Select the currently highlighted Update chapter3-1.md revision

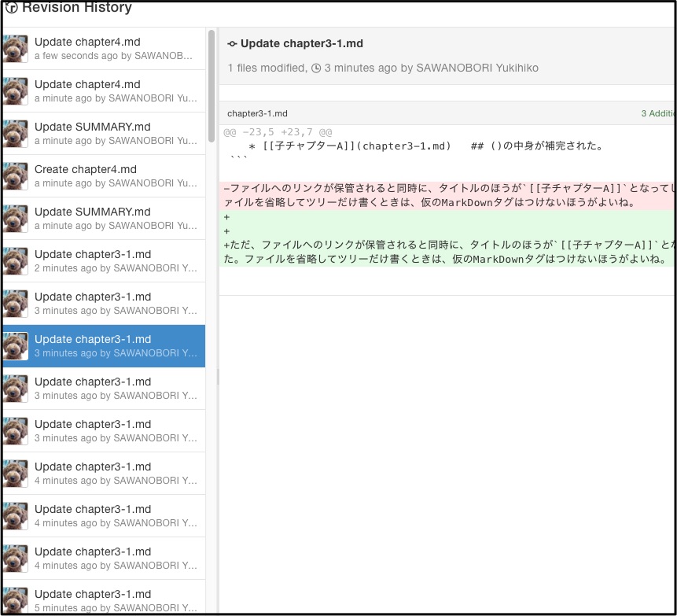tap(104, 346)
